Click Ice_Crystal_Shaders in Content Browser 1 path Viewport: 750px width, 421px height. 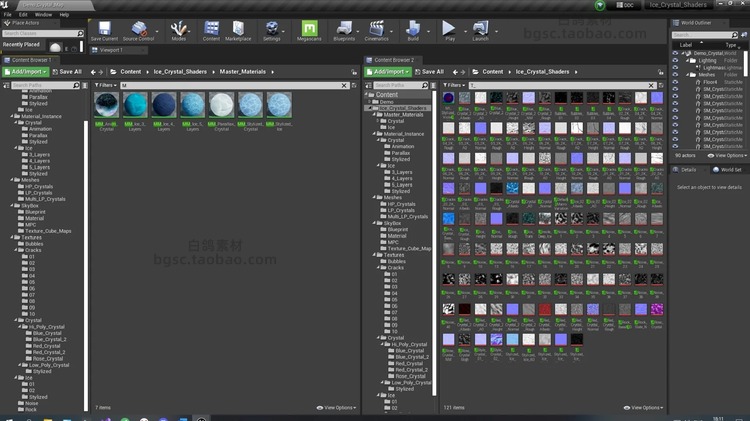(x=180, y=72)
